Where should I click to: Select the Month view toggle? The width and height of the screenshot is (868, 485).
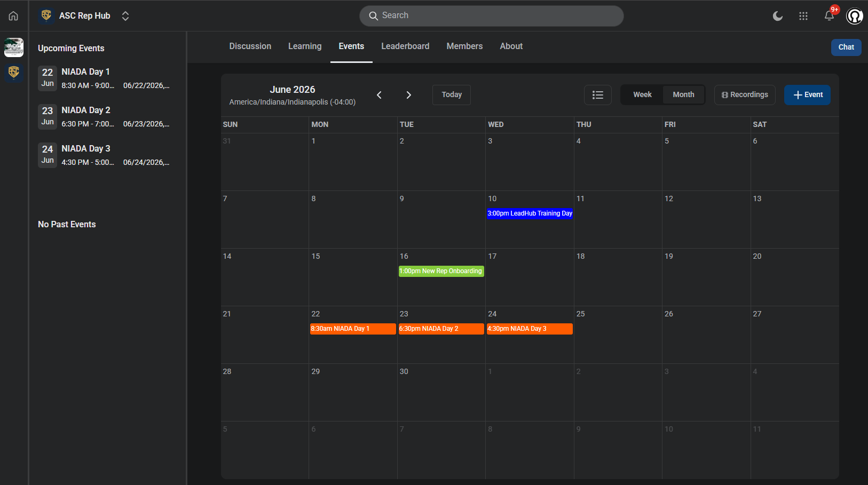(x=683, y=95)
